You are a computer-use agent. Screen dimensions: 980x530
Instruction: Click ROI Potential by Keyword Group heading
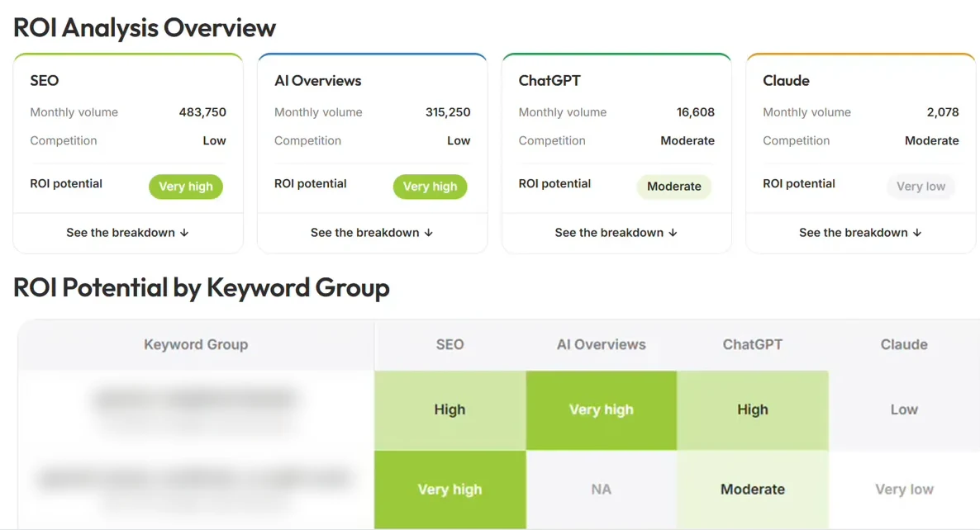pos(202,288)
